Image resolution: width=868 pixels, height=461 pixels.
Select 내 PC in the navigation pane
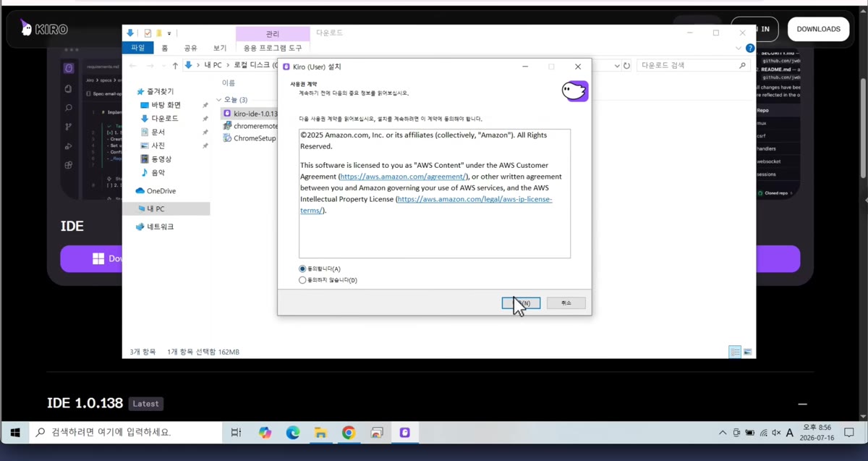pyautogui.click(x=168, y=208)
